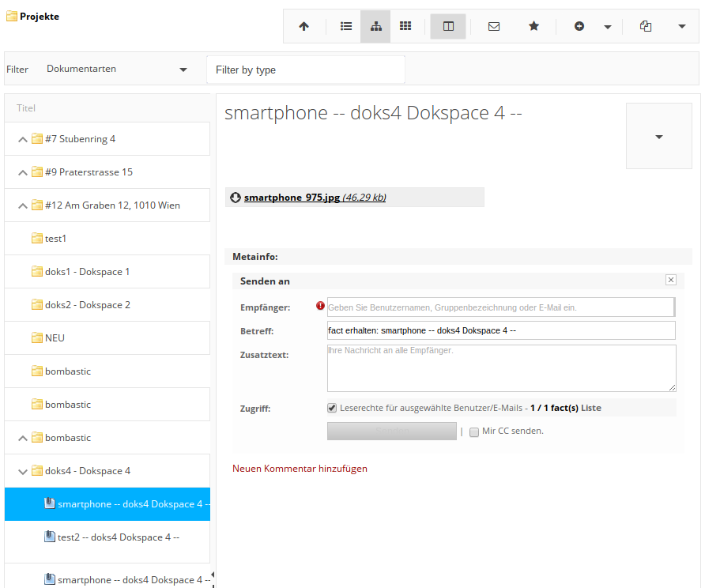Open the document actions dropdown arrow

658,136
